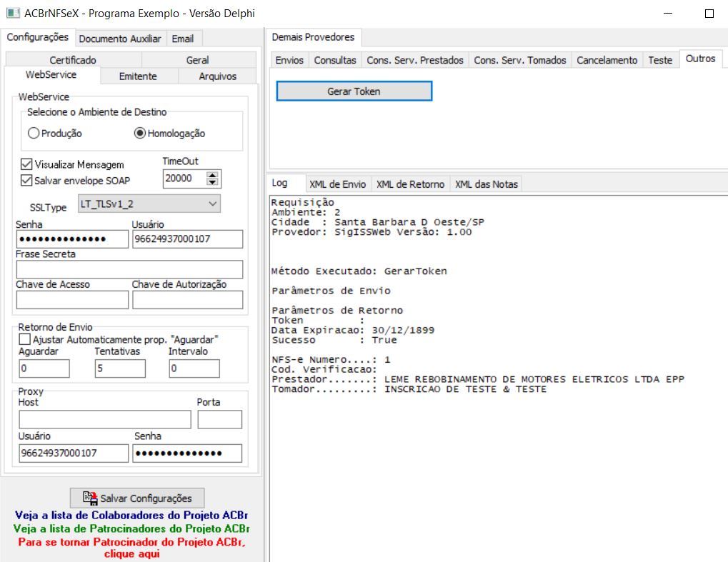This screenshot has width=728, height=562.
Task: Open the Envios tab
Action: (289, 60)
